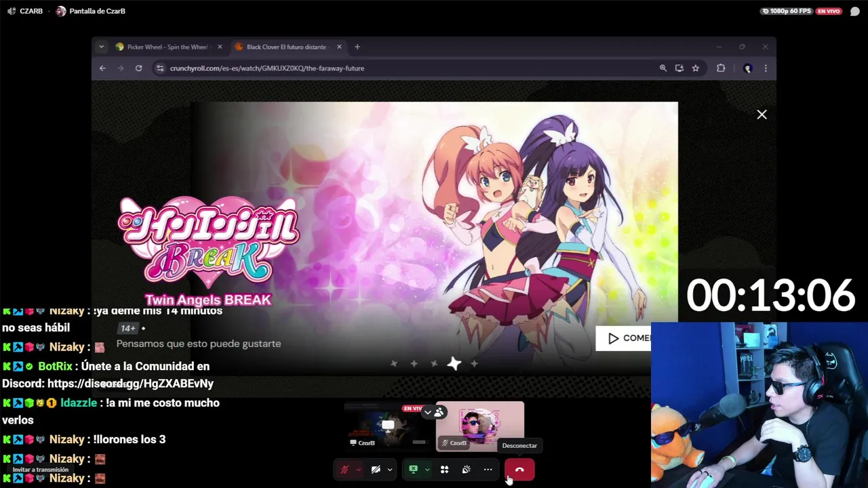Rate with the fourth highlighted star
The height and width of the screenshot is (488, 868).
point(454,364)
